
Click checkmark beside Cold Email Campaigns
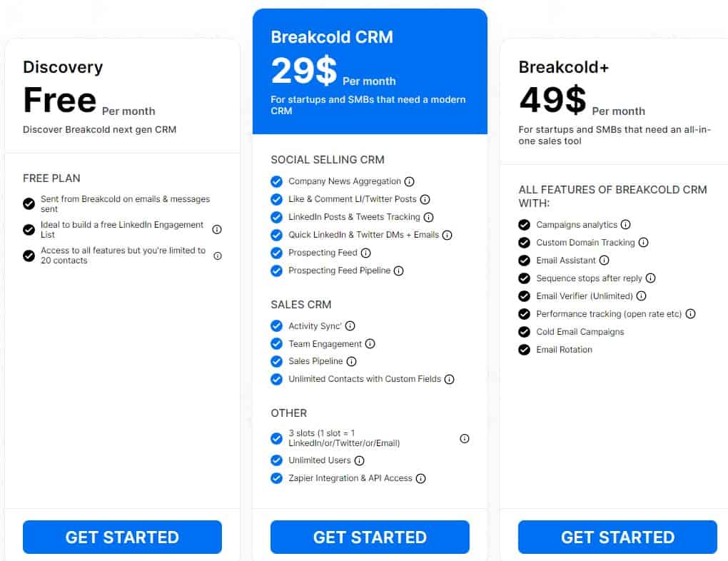525,332
